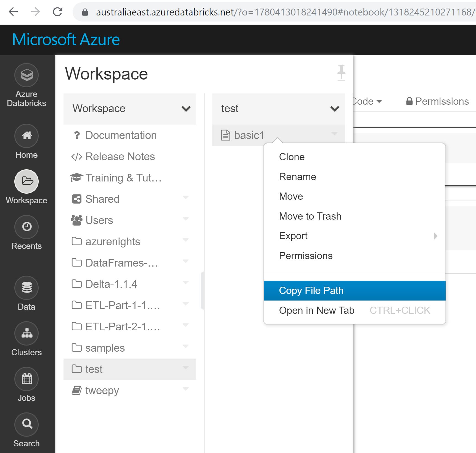
Task: Go to the Home sidebar icon
Action: (27, 136)
